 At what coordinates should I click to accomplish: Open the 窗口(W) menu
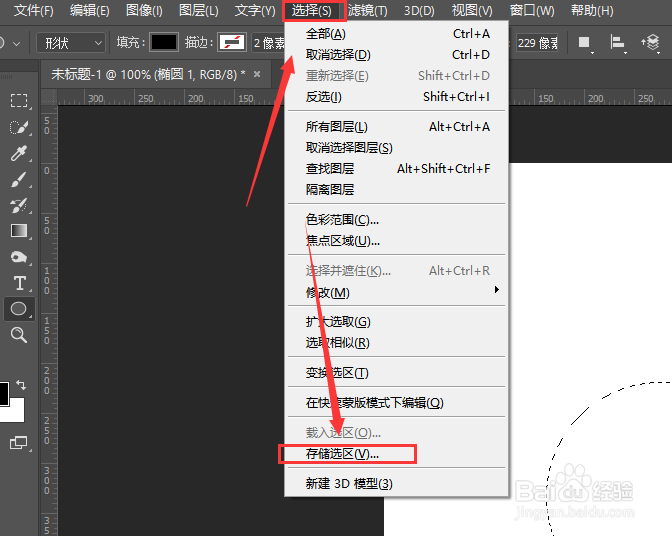coord(532,11)
